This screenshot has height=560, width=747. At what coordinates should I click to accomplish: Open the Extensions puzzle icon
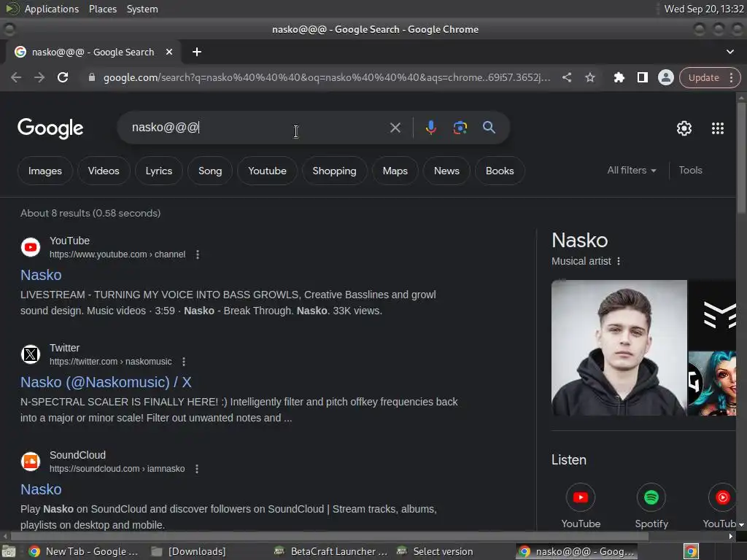(619, 77)
